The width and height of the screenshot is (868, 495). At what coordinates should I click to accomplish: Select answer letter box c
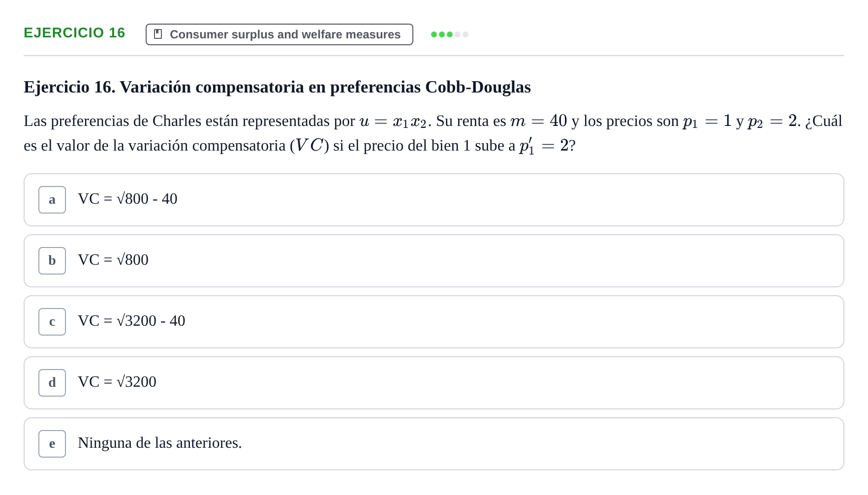(x=52, y=322)
